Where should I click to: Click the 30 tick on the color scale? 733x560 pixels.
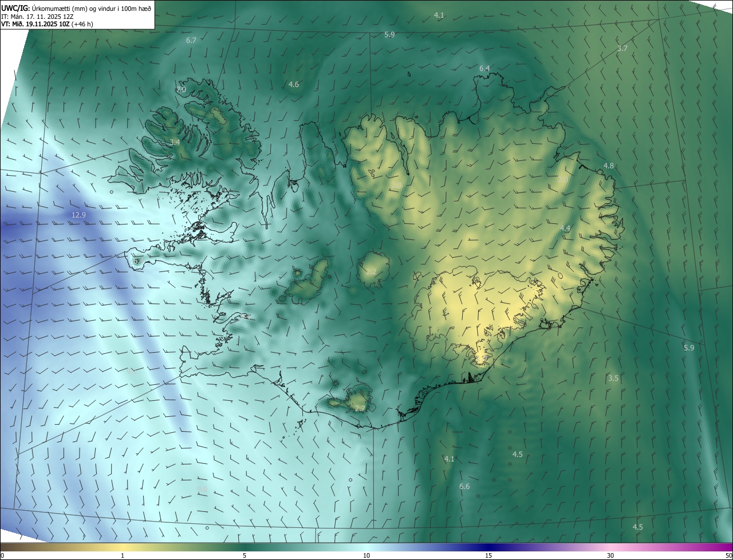point(610,556)
